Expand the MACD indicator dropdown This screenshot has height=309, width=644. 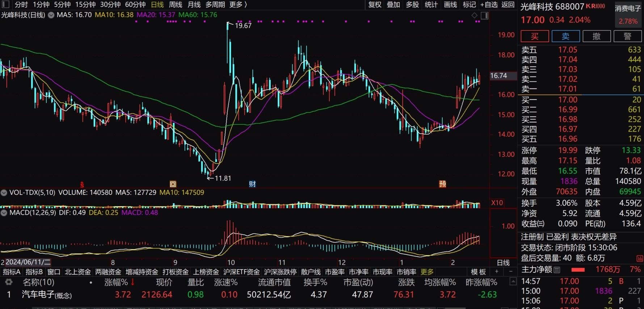coord(4,213)
